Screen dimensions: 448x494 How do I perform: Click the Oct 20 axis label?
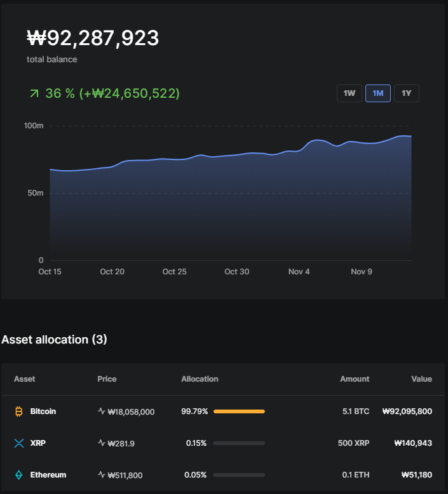(112, 272)
